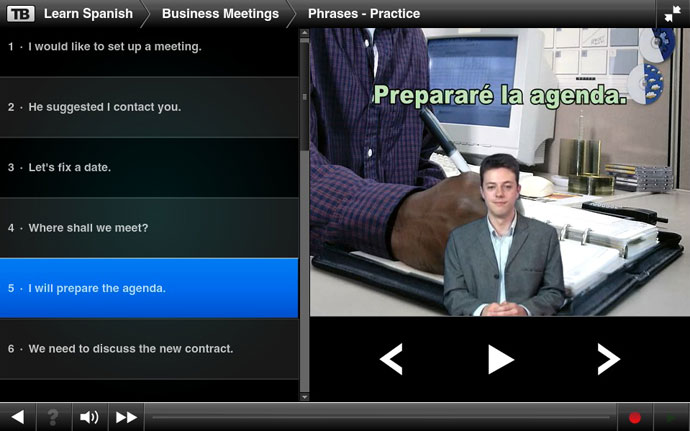Skip to the next phrase arrow
The width and height of the screenshot is (690, 431).
pos(607,359)
